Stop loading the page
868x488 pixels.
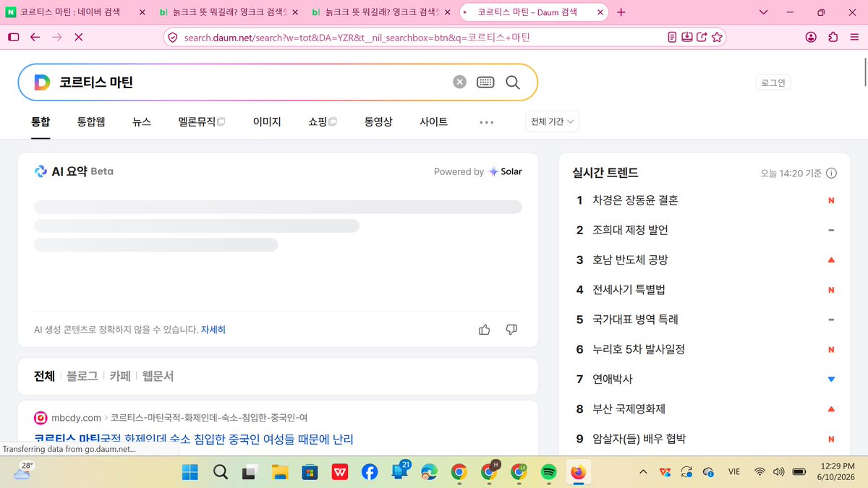(78, 37)
